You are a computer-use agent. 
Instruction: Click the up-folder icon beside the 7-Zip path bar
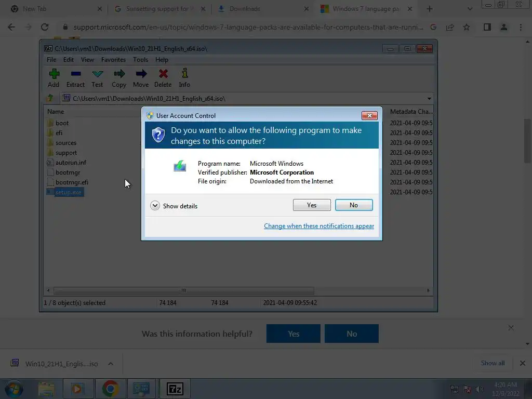[50, 98]
